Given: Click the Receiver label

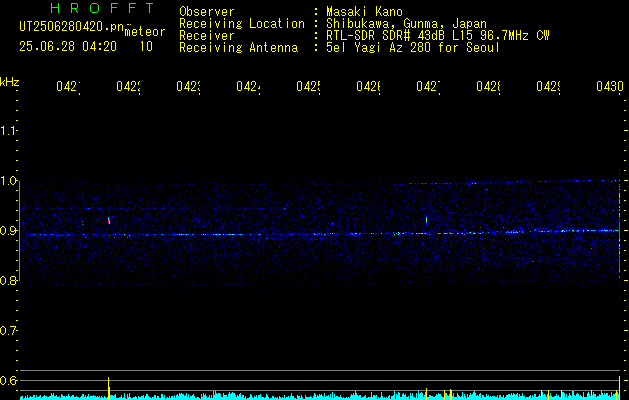Looking at the screenshot, I should click(x=207, y=36).
